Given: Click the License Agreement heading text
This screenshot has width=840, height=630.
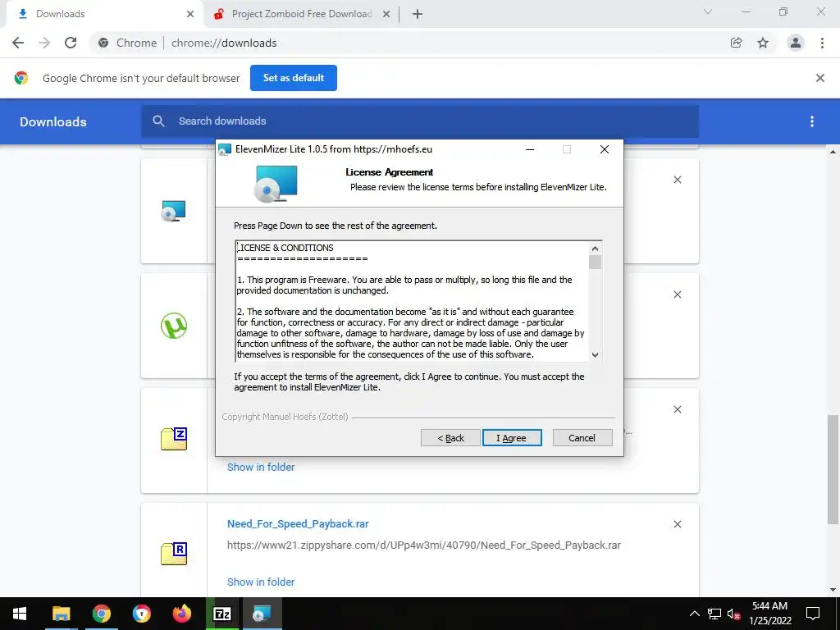Looking at the screenshot, I should [x=390, y=172].
